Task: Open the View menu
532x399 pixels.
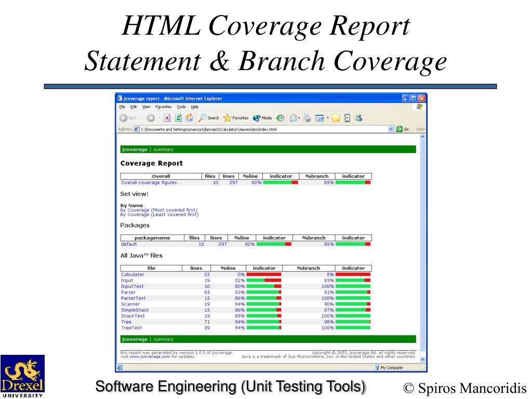Action: click(146, 107)
